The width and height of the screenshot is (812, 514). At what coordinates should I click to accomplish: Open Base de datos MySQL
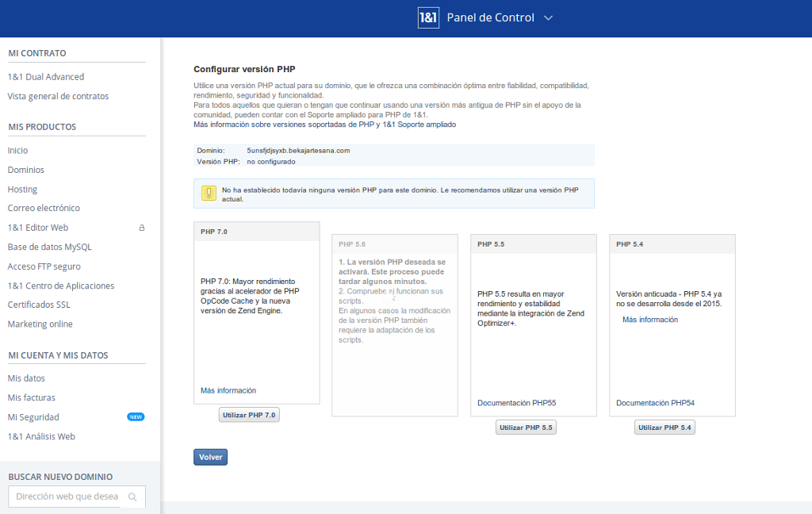point(50,247)
